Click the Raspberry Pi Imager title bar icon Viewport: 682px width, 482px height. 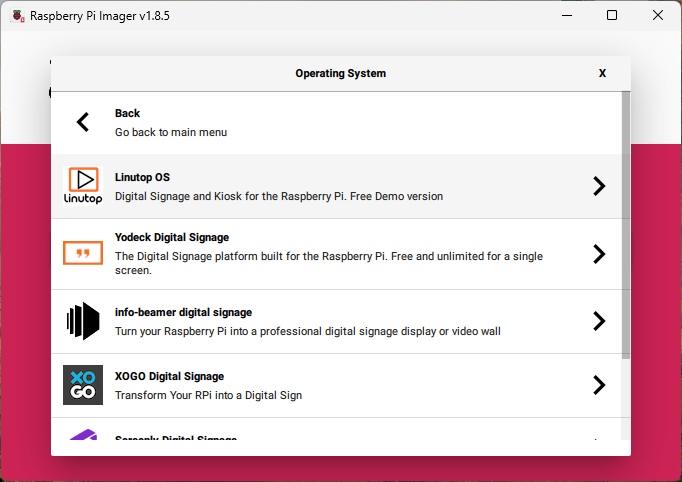coord(18,16)
